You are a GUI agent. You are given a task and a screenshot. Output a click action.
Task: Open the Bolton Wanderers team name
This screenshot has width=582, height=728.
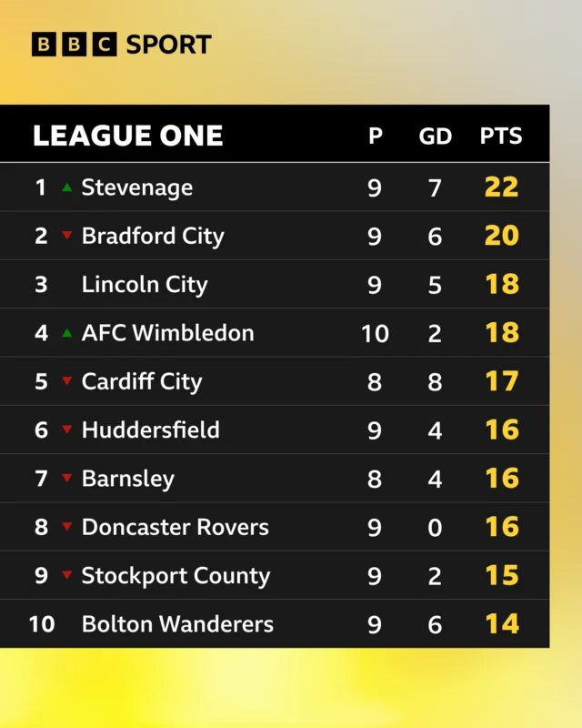click(x=177, y=623)
